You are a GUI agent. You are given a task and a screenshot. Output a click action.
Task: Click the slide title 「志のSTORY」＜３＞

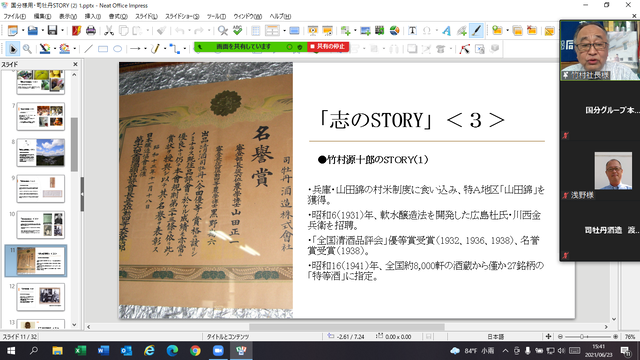pos(411,120)
